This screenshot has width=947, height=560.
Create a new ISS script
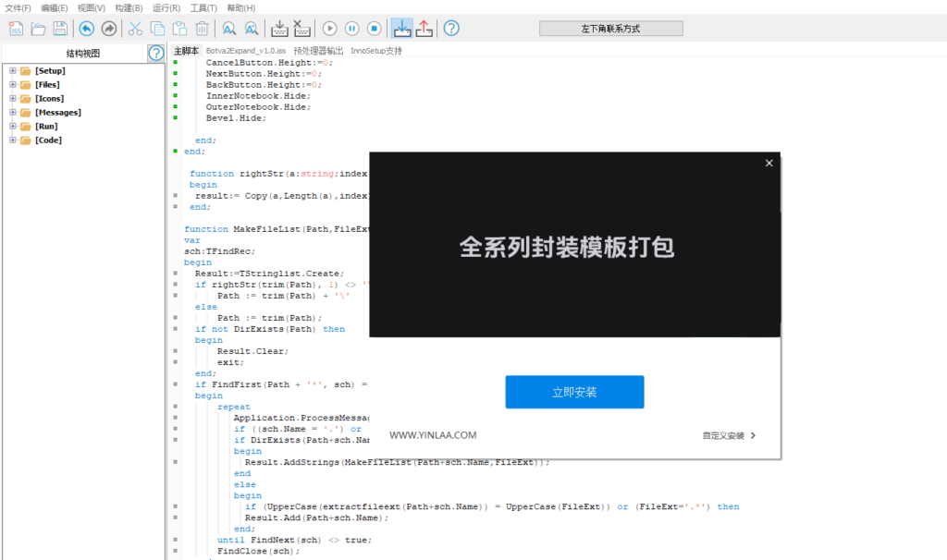15,28
